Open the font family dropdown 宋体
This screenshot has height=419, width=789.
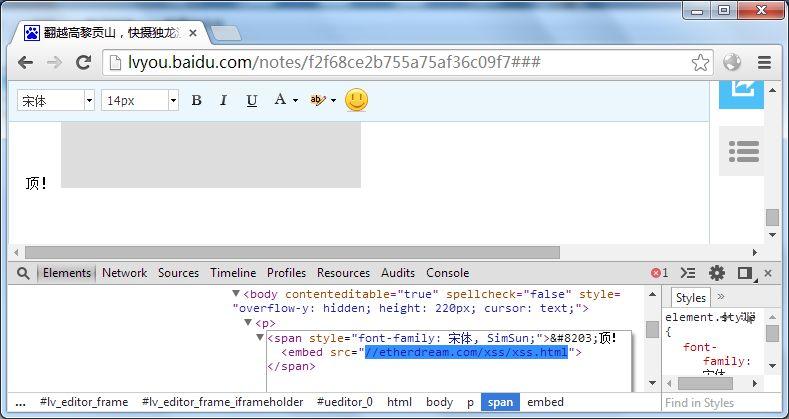click(x=56, y=101)
